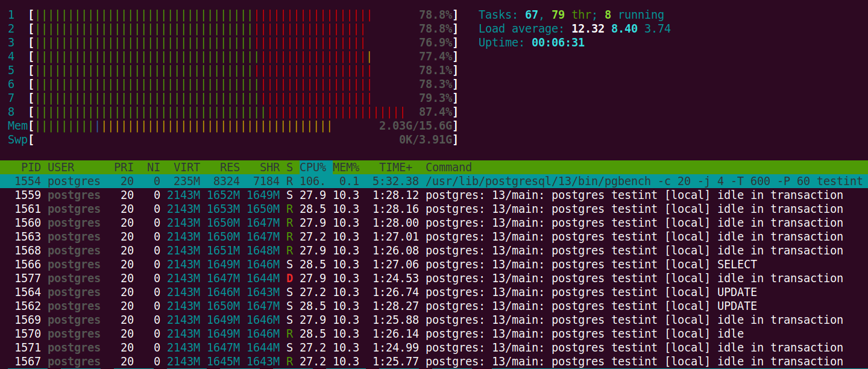This screenshot has height=369, width=868.
Task: Click the Uptime 00:06:31 readout
Action: tap(532, 42)
